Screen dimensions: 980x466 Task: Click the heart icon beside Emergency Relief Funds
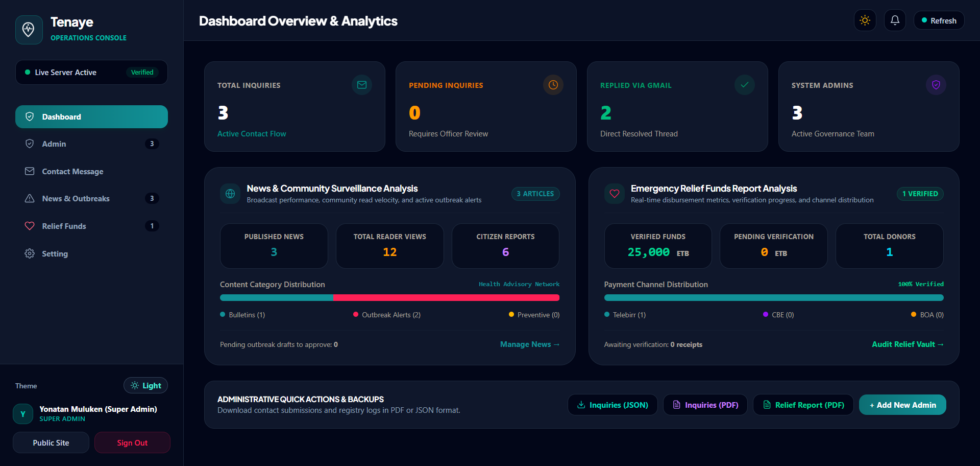tap(615, 194)
